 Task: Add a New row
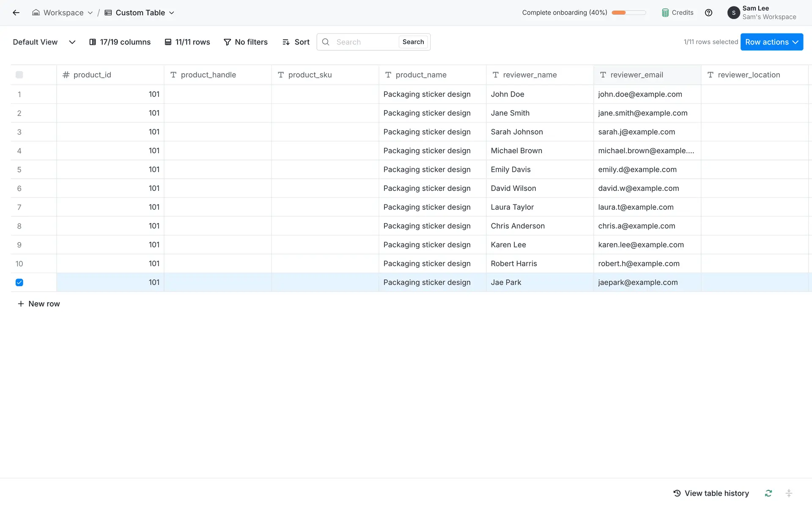click(38, 304)
